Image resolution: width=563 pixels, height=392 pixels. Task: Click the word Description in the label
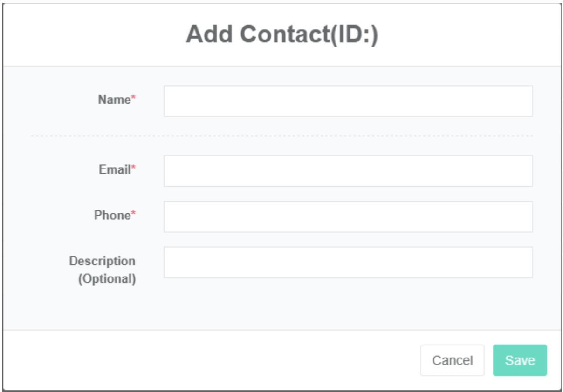103,261
